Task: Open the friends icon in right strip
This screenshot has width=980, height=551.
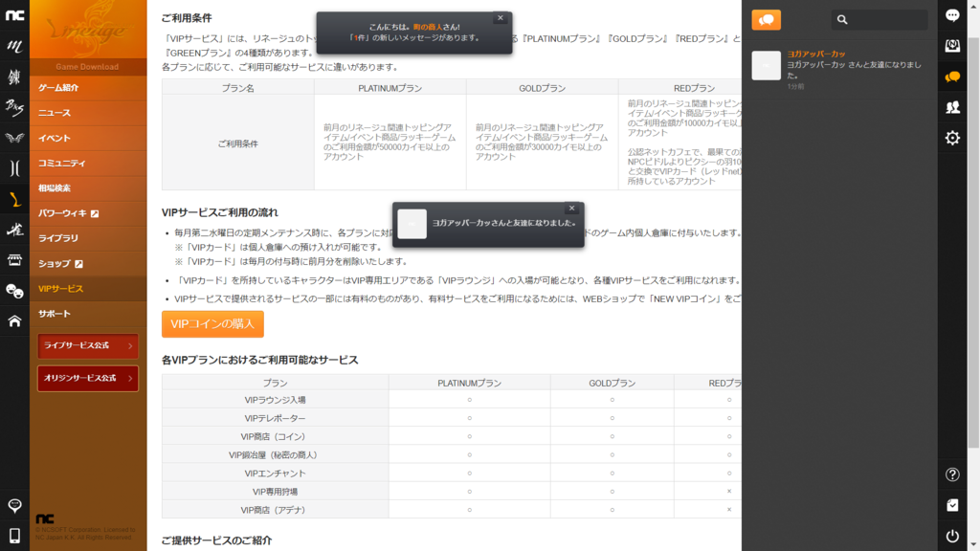Action: (x=952, y=107)
